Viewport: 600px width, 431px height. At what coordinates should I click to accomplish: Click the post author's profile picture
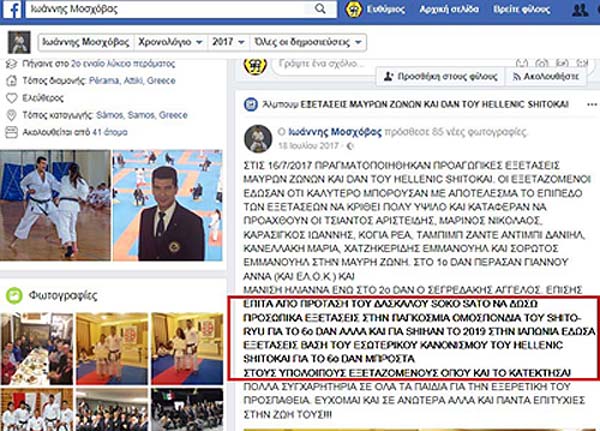[x=258, y=137]
